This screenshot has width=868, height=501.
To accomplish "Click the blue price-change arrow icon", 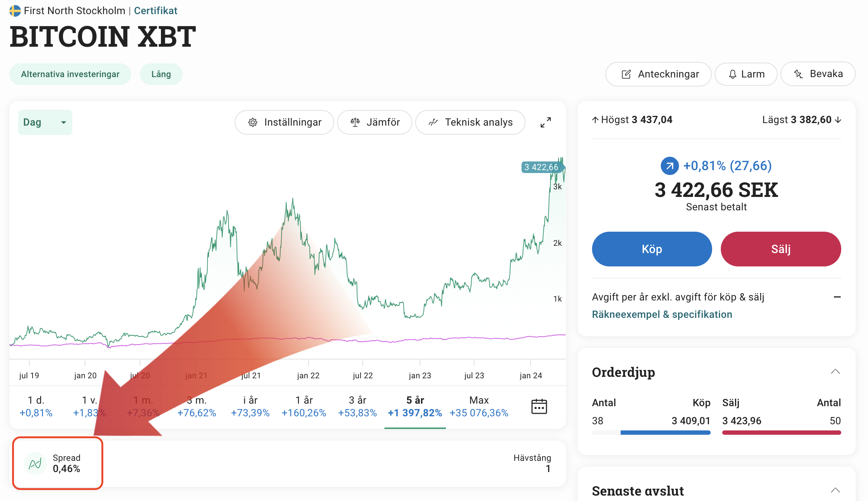I will click(x=669, y=166).
